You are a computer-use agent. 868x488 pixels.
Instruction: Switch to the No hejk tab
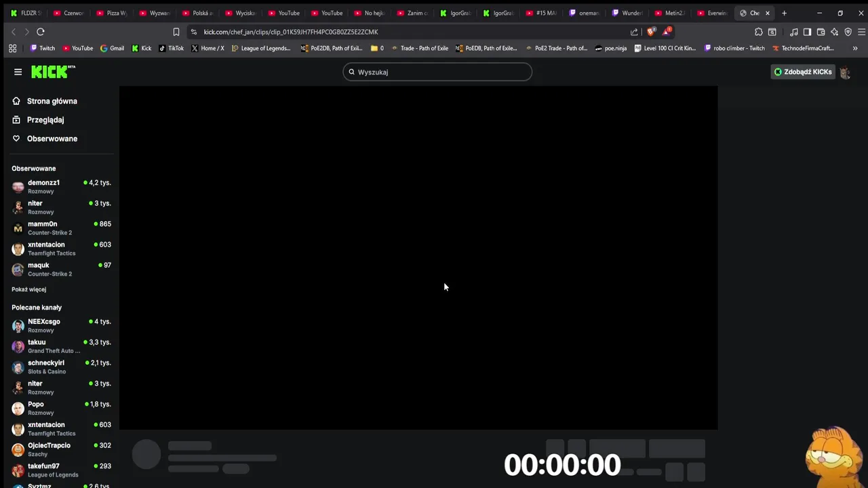tap(369, 13)
